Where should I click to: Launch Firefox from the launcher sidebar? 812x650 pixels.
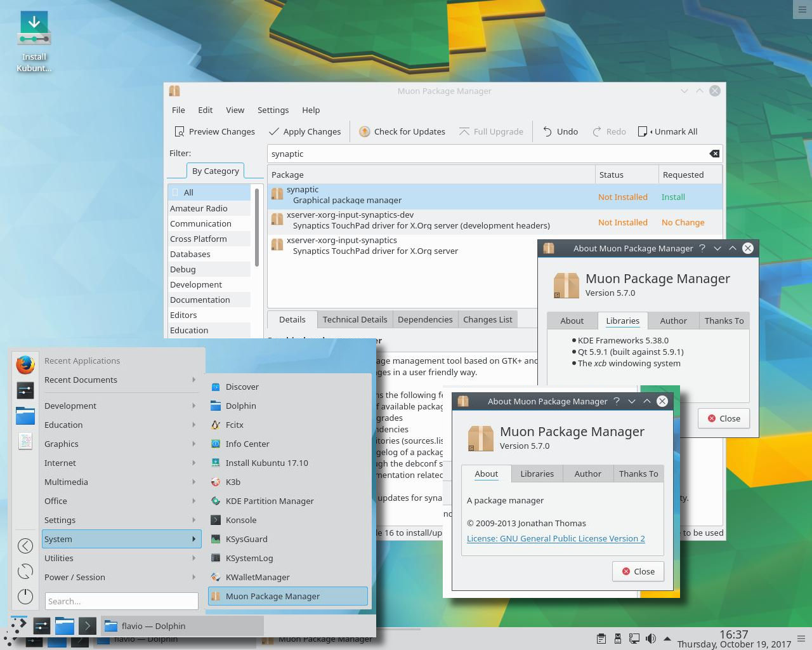25,365
